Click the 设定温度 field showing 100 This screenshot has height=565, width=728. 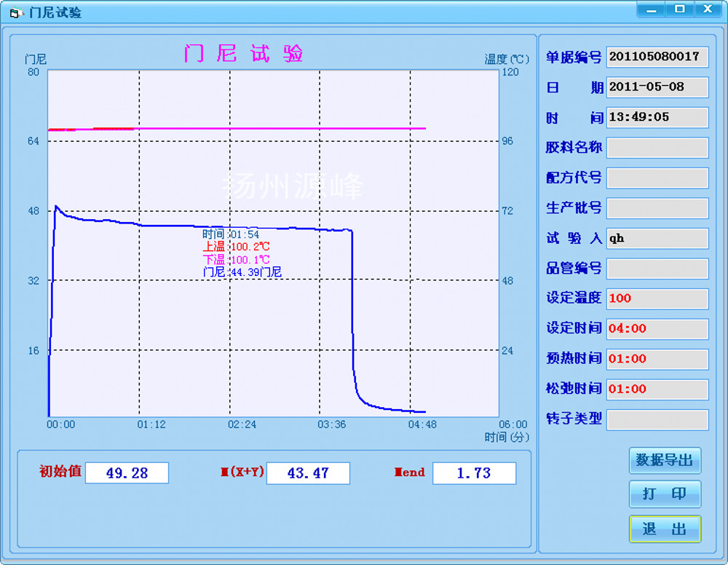657,299
